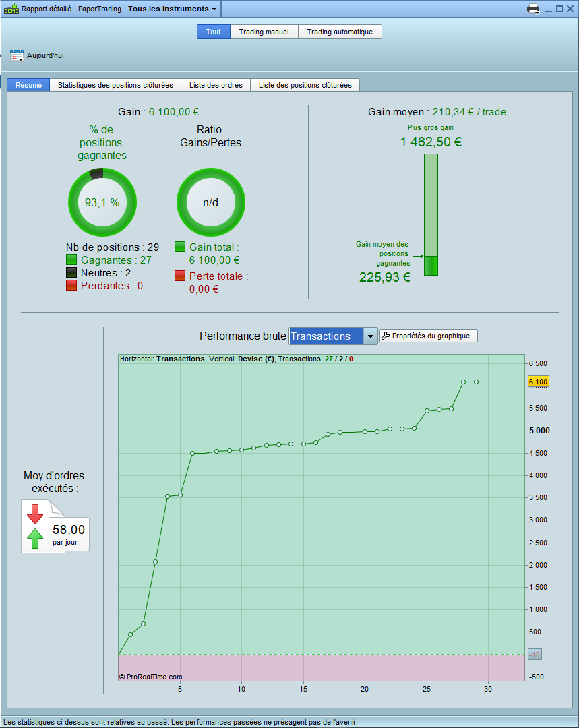Screen dimensions: 579x728
Task: Click the PaperTrading label in title bar
Action: click(99, 9)
